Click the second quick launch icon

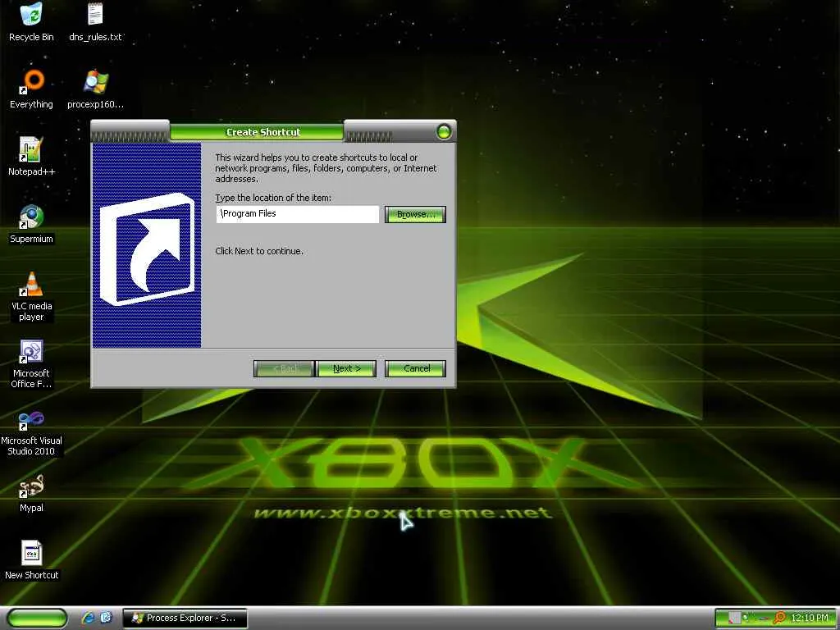(106, 618)
